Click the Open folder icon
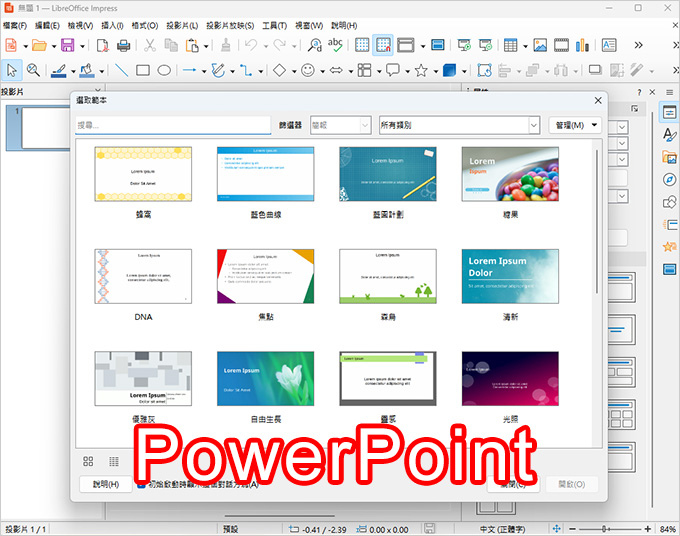This screenshot has height=536, width=680. (39, 45)
